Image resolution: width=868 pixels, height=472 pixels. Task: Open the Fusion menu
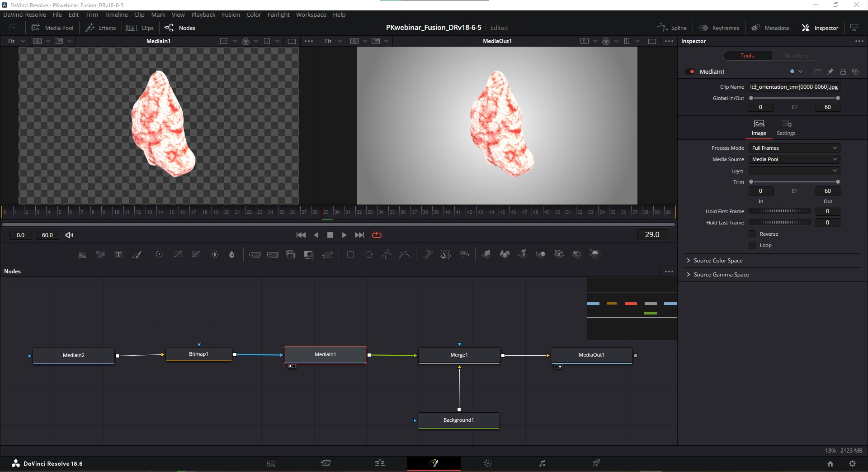231,14
